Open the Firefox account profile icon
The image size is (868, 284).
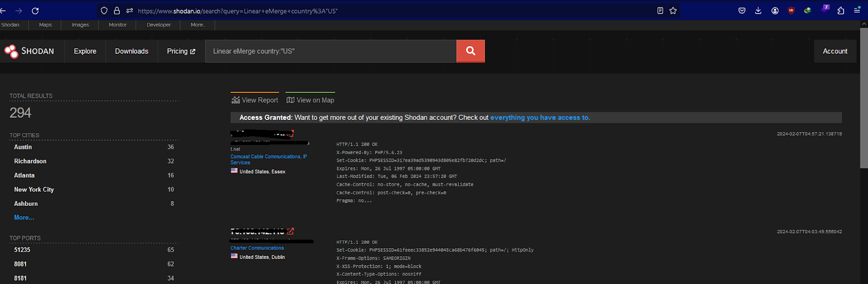[x=775, y=11]
